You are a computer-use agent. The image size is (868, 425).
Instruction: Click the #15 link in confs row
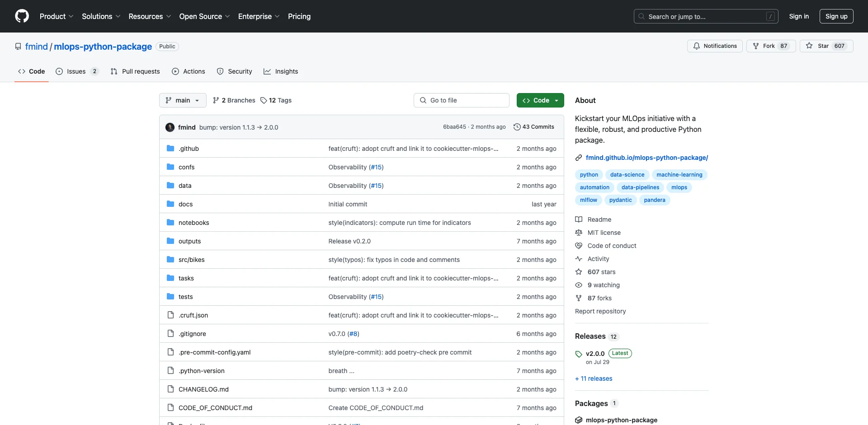376,167
